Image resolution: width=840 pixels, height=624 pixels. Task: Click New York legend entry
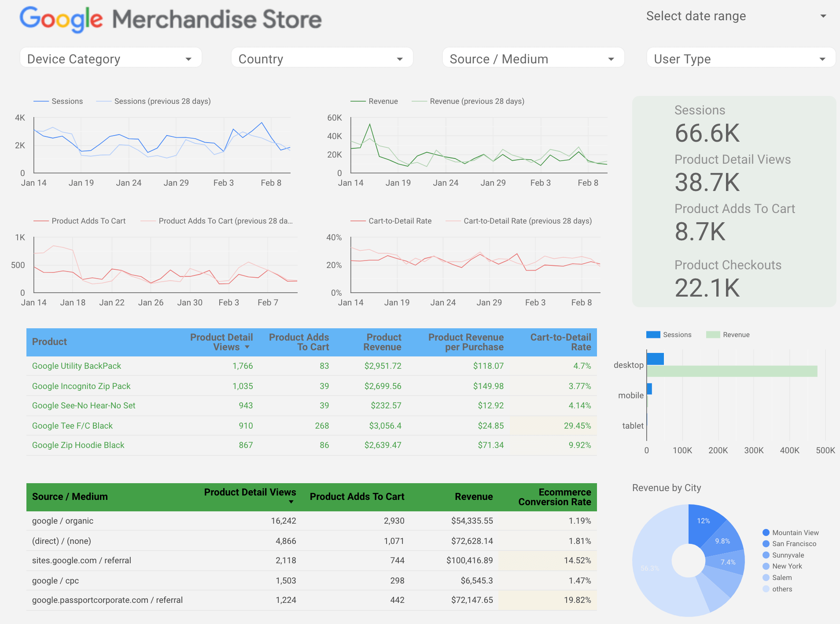(x=782, y=566)
